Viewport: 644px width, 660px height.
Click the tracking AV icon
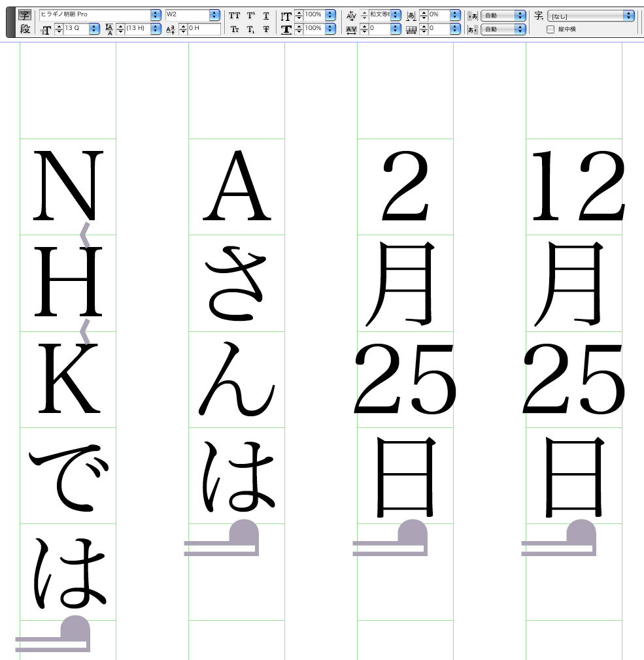click(351, 30)
